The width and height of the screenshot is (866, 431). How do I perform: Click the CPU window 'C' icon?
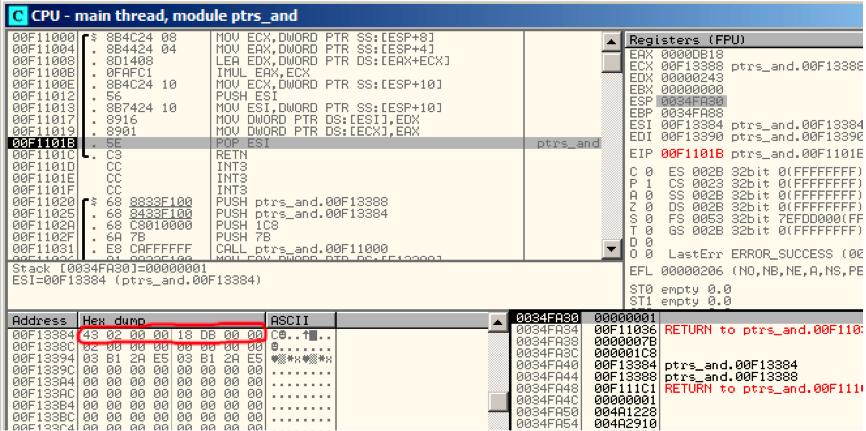coord(18,16)
